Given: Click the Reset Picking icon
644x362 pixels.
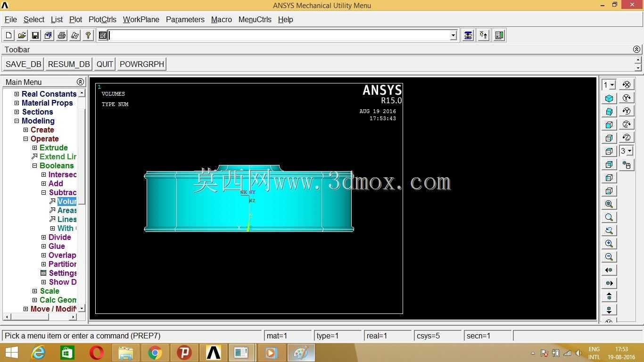Looking at the screenshot, I should click(483, 35).
